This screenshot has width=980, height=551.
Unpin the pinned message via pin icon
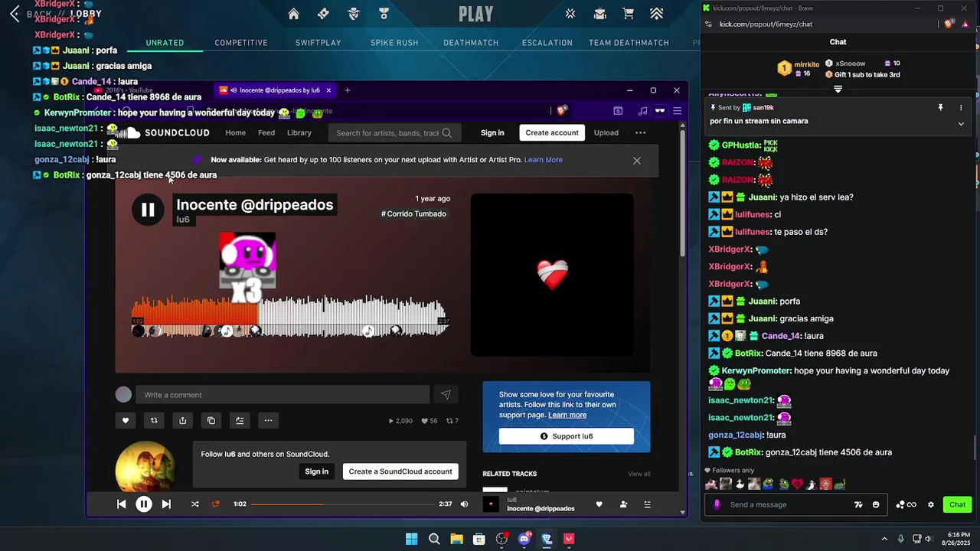coord(941,108)
